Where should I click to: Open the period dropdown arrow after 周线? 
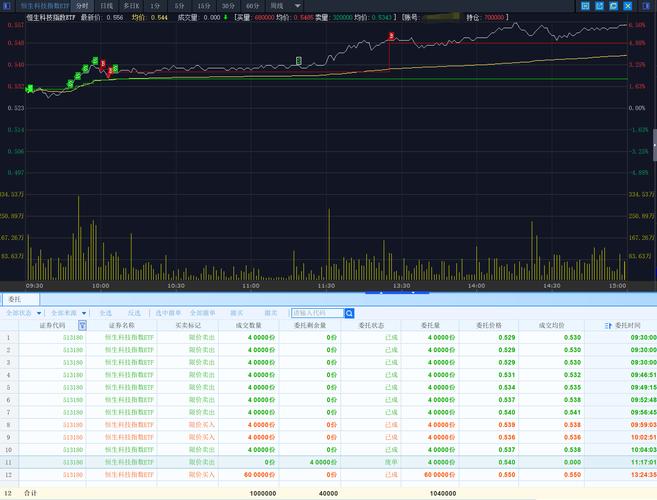tap(297, 6)
